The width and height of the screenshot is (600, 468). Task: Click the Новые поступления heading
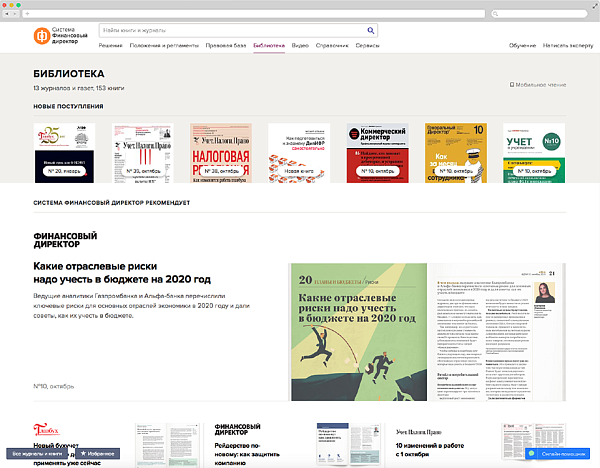pyautogui.click(x=68, y=106)
